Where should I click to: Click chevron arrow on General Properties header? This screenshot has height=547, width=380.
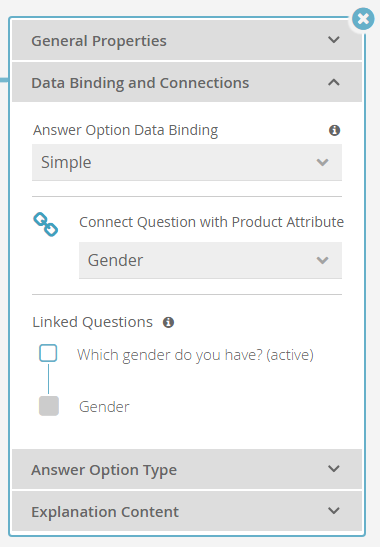point(334,40)
